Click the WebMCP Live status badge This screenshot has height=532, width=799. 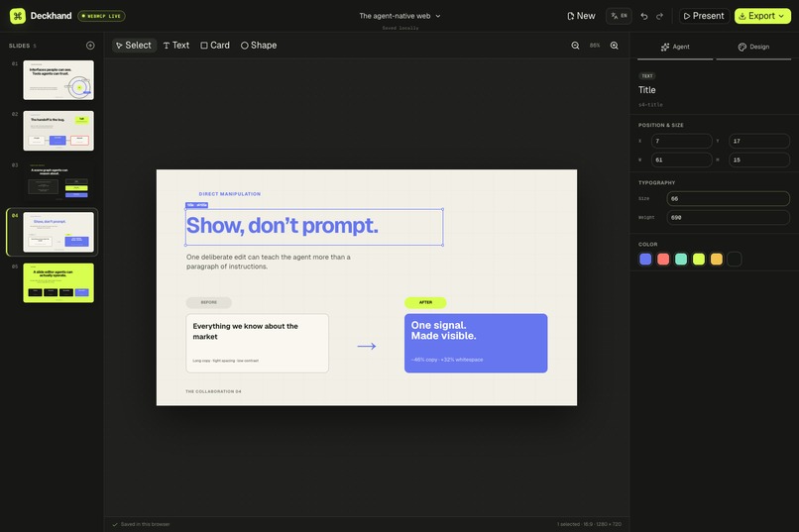click(101, 16)
